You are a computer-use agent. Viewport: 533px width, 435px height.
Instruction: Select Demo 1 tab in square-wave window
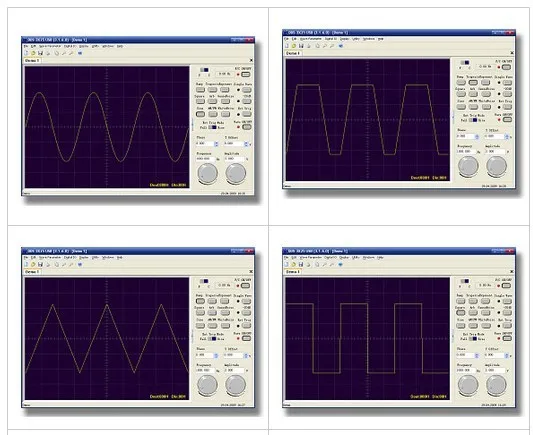click(x=293, y=272)
